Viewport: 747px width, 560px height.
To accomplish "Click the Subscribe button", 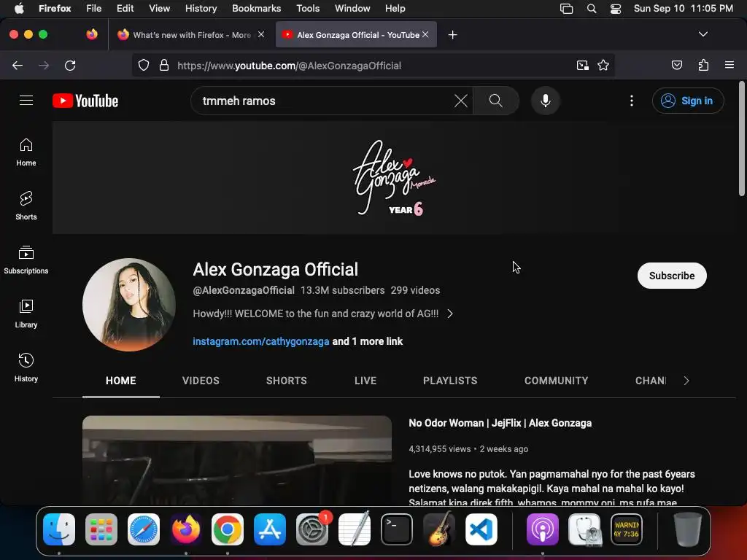I will pos(672,275).
